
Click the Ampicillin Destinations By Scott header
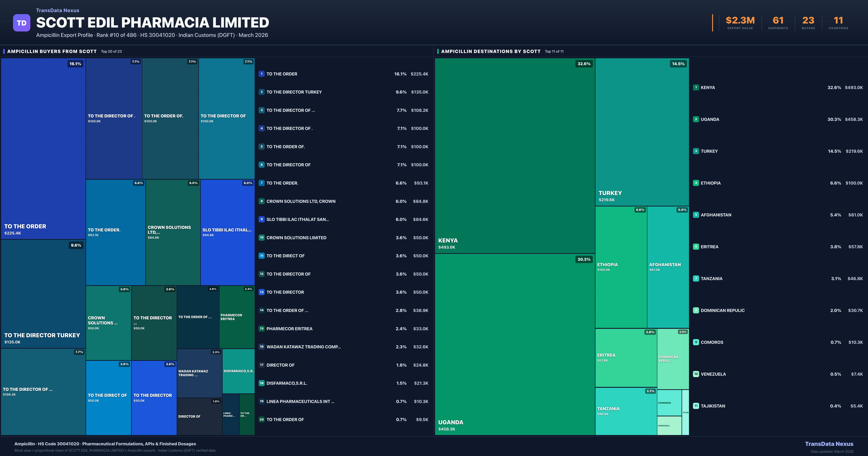[491, 51]
